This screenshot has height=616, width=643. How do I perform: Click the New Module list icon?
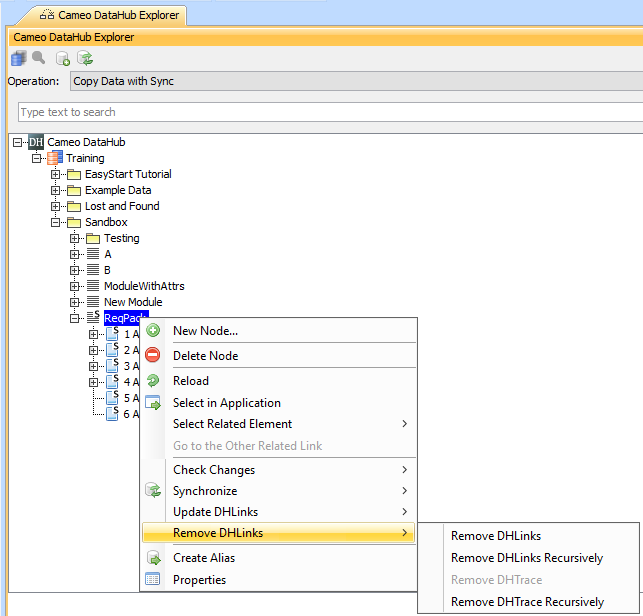[92, 302]
